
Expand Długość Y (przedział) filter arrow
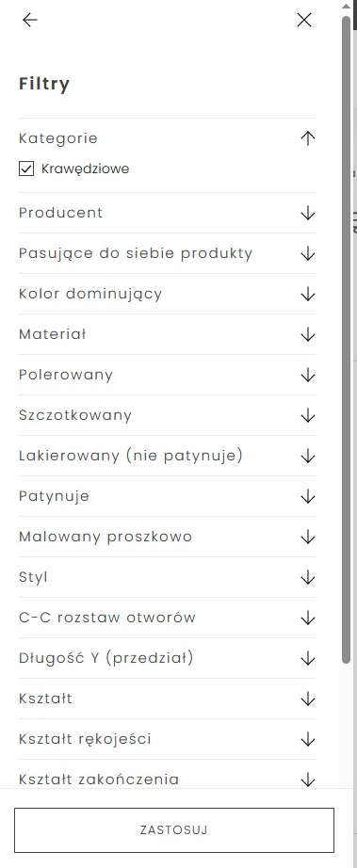[x=308, y=659]
